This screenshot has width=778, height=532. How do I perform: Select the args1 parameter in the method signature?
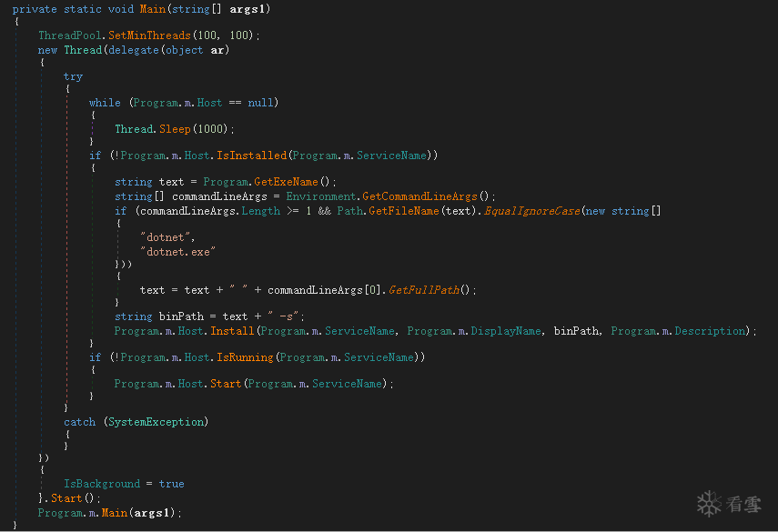click(248, 9)
